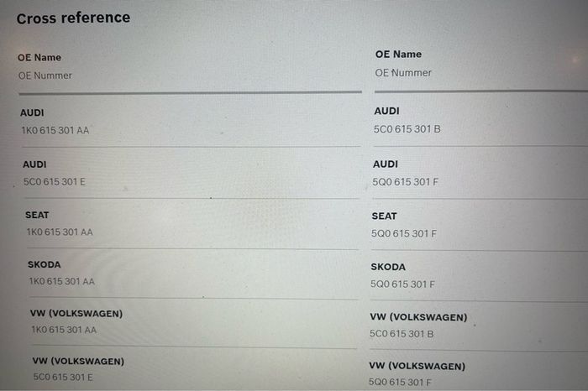The height and width of the screenshot is (391, 588).
Task: Click first VW (VOLKSWAGEN) label in left column
Action: click(76, 314)
